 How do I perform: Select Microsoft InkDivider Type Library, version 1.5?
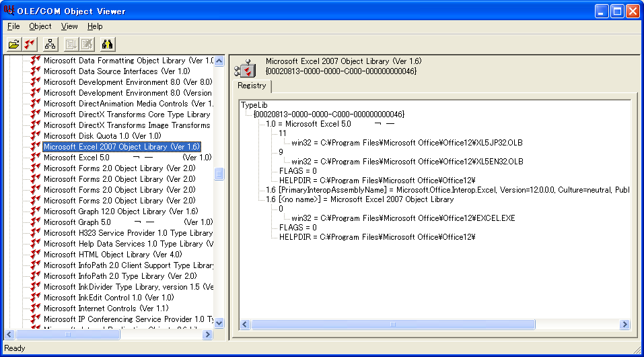click(129, 287)
